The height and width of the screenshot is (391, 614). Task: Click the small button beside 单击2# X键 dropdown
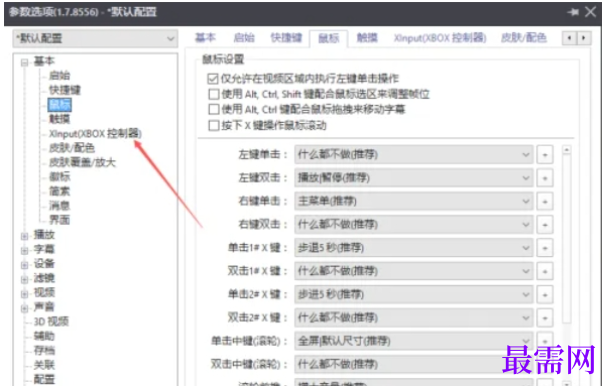(545, 294)
